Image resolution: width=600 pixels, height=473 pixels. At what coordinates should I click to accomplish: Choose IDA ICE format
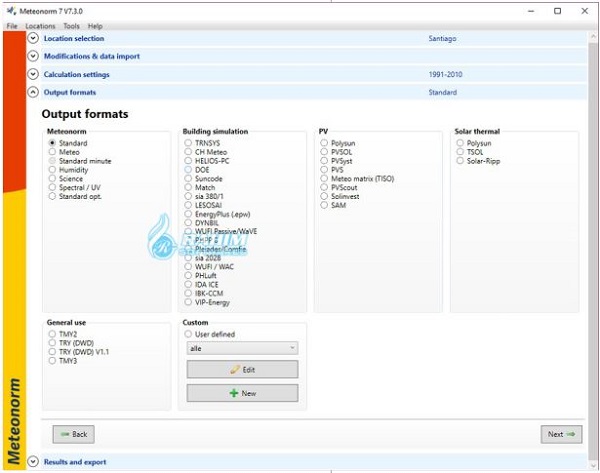pyautogui.click(x=188, y=284)
